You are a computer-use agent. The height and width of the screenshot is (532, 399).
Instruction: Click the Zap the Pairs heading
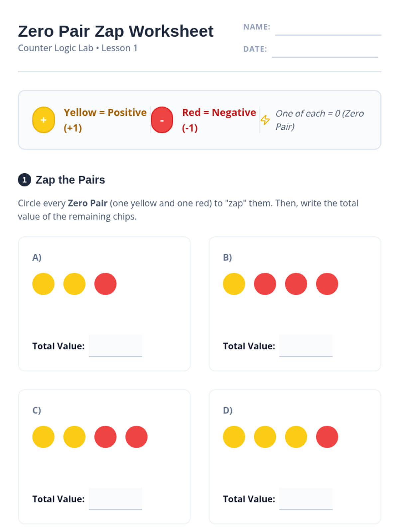point(70,180)
